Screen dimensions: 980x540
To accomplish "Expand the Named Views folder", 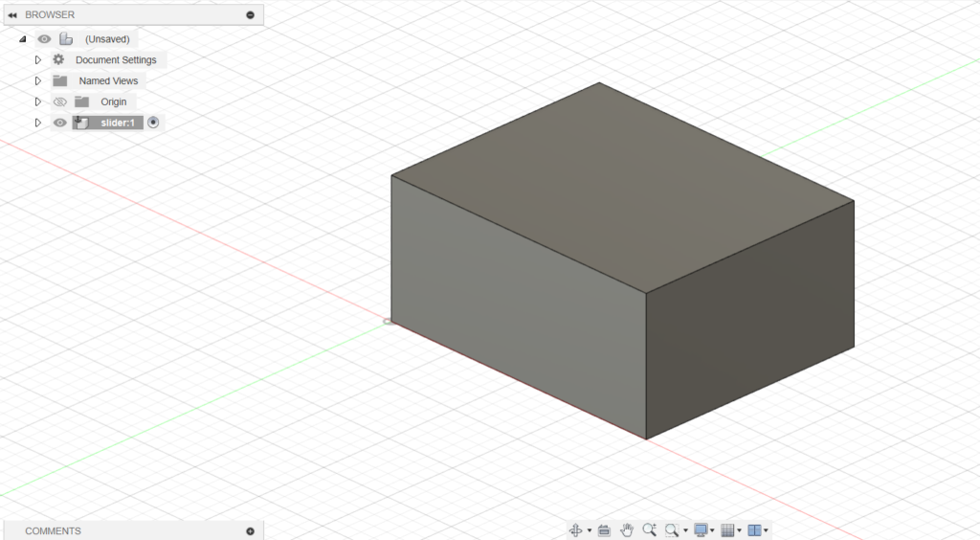I will (38, 80).
